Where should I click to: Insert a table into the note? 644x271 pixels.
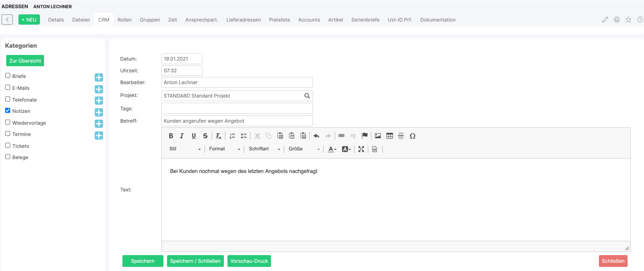point(389,136)
